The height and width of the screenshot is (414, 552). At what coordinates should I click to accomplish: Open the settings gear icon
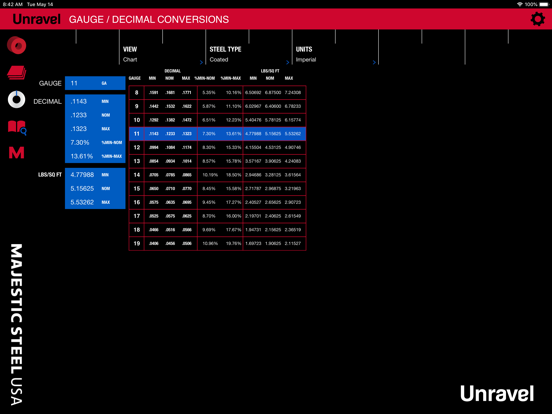(x=538, y=19)
